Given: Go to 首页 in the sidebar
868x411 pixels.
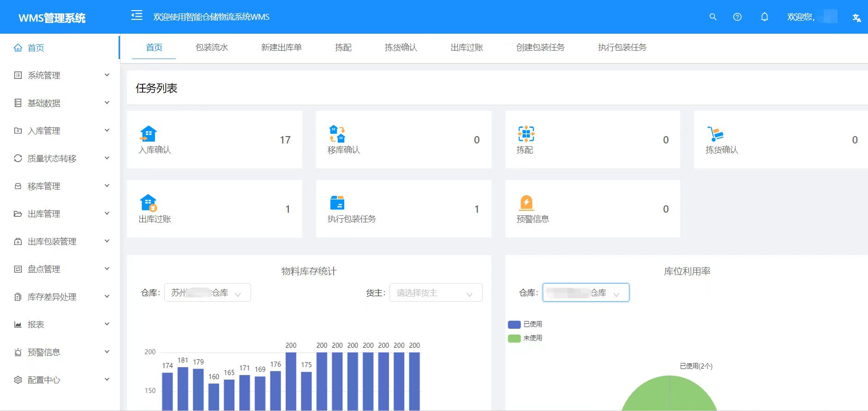Looking at the screenshot, I should (x=36, y=48).
